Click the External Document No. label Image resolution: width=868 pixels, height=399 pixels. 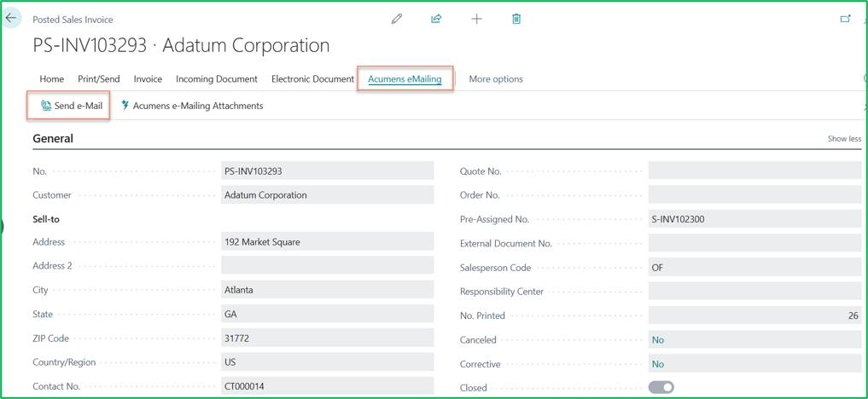tap(506, 243)
